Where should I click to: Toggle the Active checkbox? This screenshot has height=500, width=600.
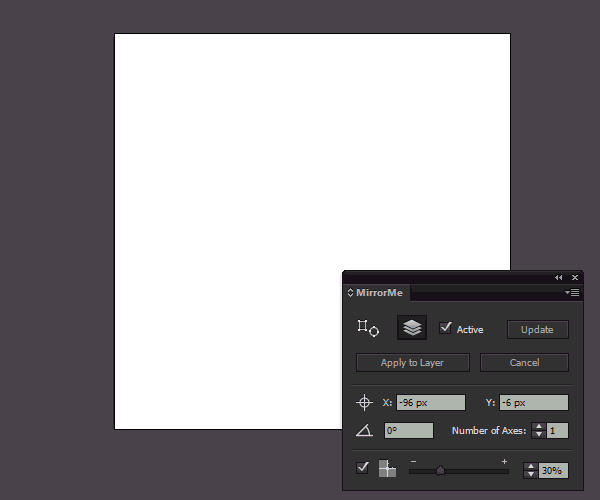pyautogui.click(x=446, y=328)
